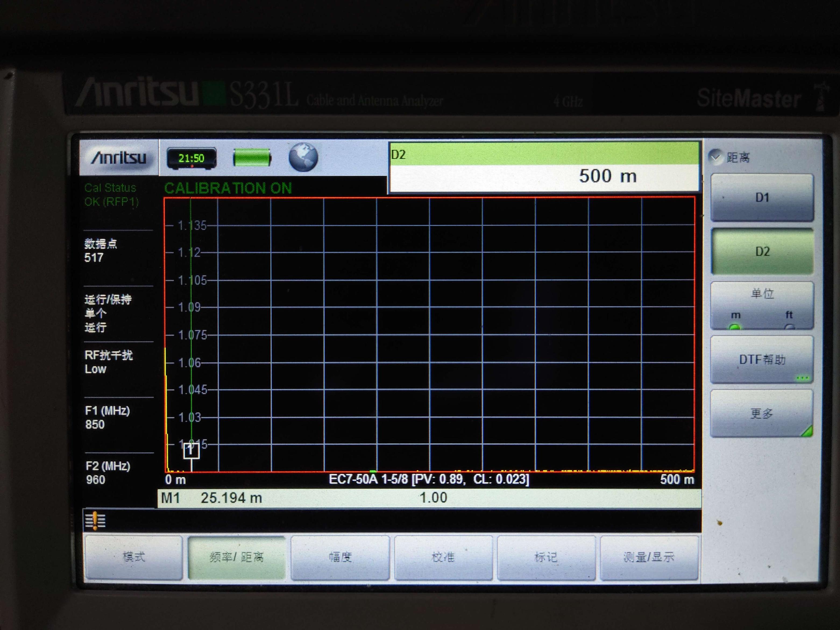
Task: Tap the 21:50 clock icon
Action: (192, 158)
